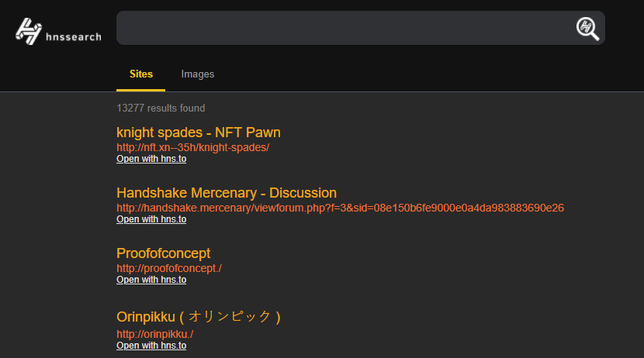Click the hnssearch logo icon
The width and height of the screenshot is (644, 358).
click(x=29, y=31)
